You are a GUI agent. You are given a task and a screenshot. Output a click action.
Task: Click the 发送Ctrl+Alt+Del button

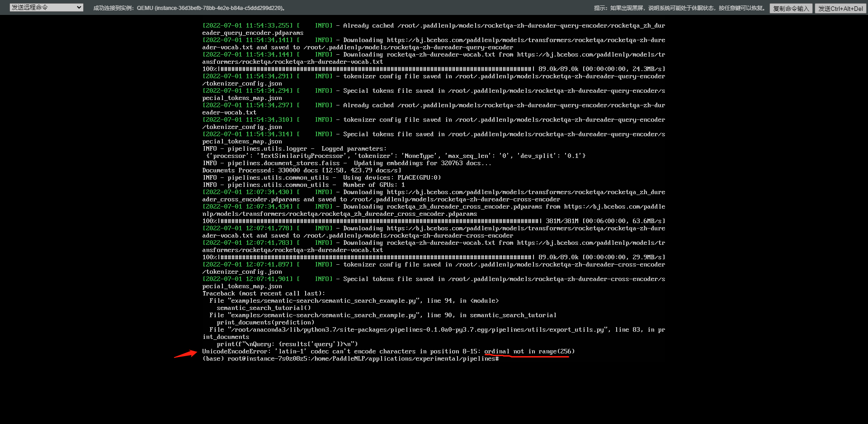tap(840, 9)
